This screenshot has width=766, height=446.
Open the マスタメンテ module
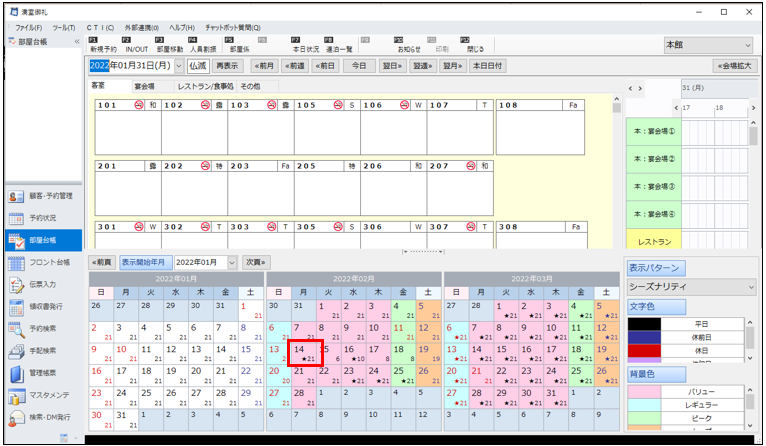pyautogui.click(x=16, y=394)
